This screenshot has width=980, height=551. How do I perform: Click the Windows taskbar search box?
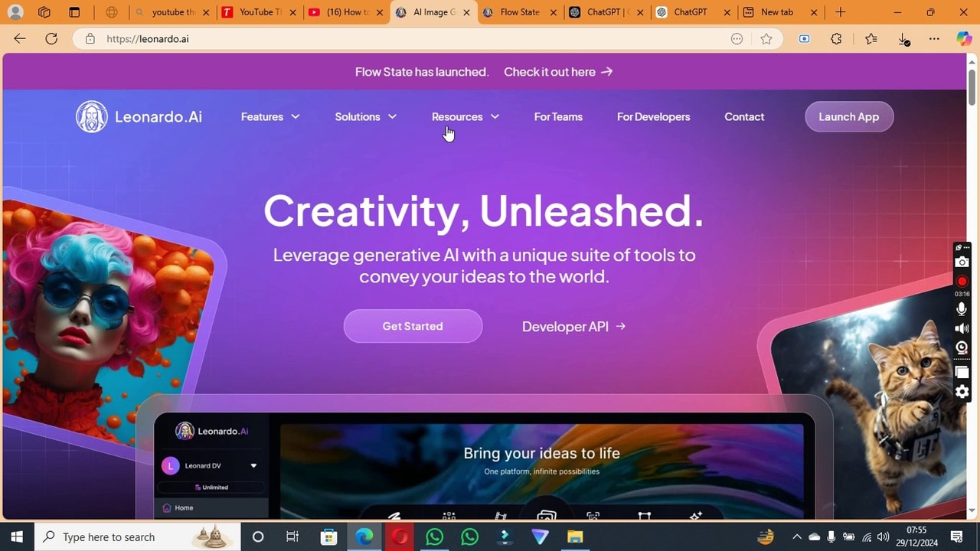pos(137,537)
